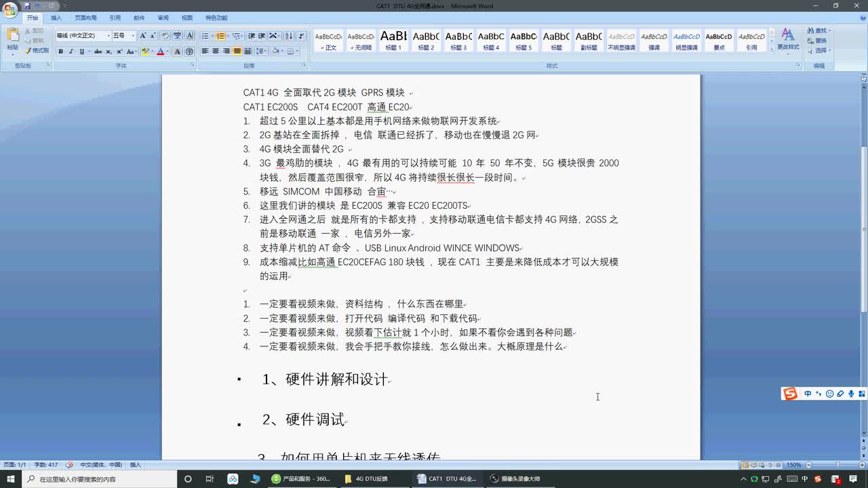The width and height of the screenshot is (868, 488).
Task: Apply the 标题 2 style
Action: pos(426,41)
